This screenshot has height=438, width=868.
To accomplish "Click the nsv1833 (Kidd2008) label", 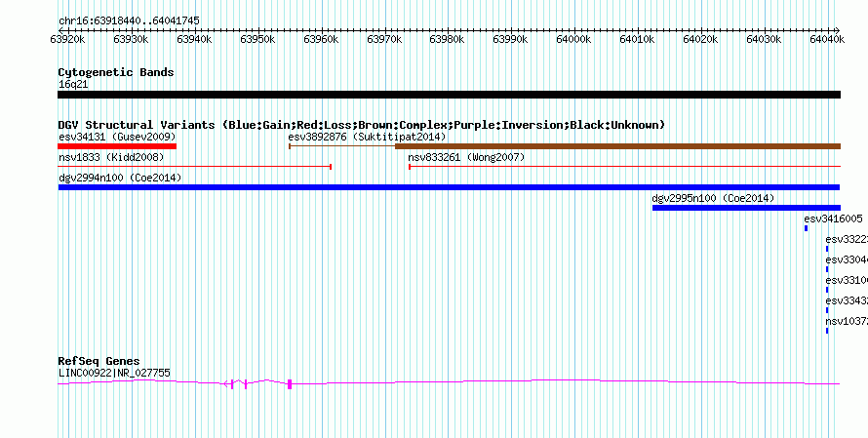I will coord(111,158).
